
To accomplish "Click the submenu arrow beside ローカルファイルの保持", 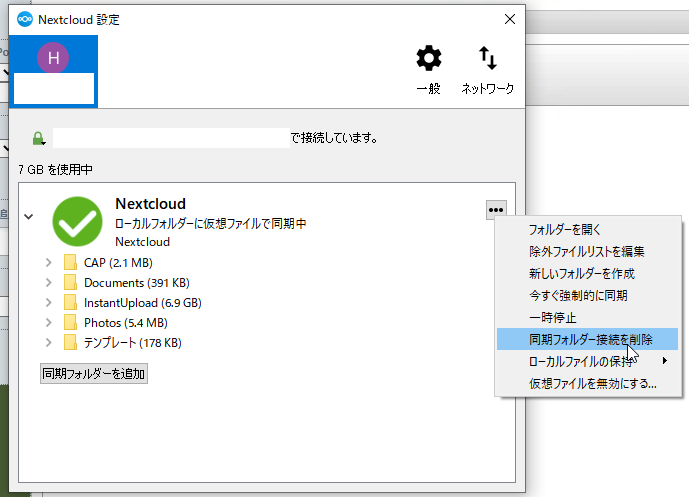I will 665,361.
